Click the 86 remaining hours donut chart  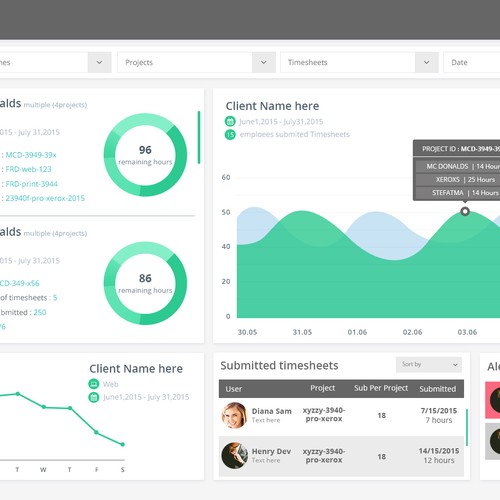(x=145, y=283)
